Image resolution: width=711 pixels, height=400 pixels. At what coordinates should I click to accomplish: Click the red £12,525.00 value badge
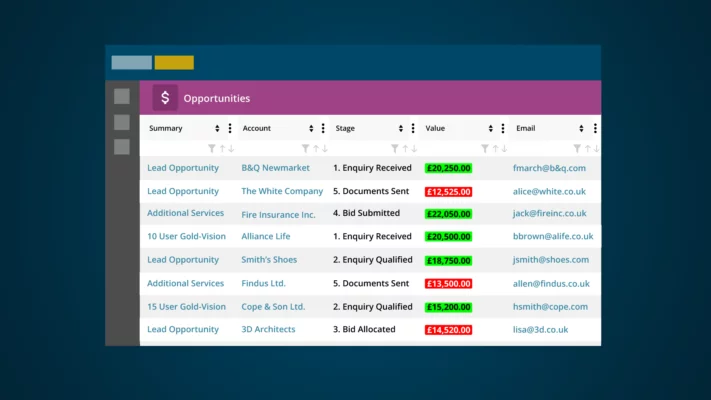click(448, 192)
